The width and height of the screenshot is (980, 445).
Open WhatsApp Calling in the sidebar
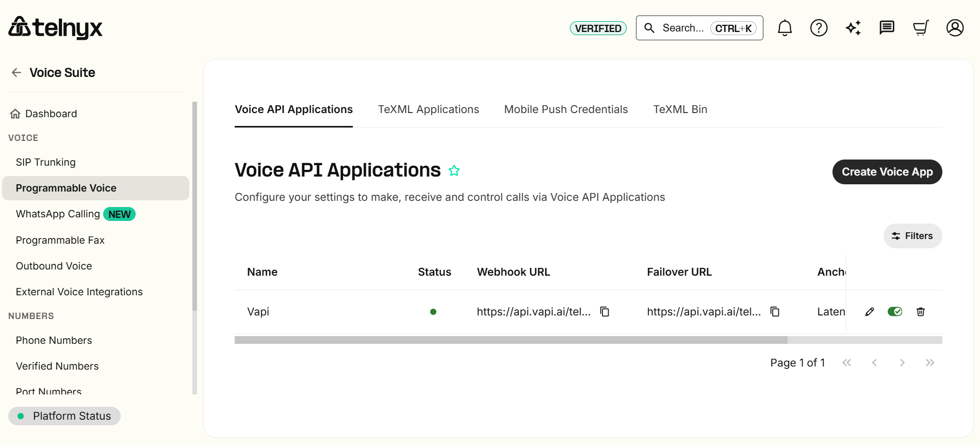click(x=76, y=214)
